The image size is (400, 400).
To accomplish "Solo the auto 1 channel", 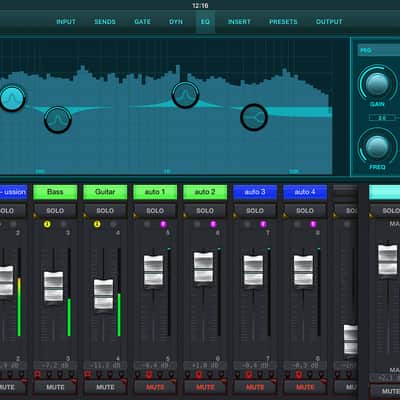I will (x=155, y=211).
